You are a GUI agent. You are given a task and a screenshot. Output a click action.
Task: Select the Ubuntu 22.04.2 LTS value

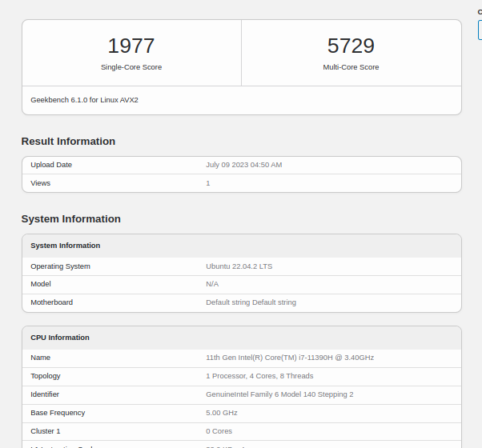[239, 266]
